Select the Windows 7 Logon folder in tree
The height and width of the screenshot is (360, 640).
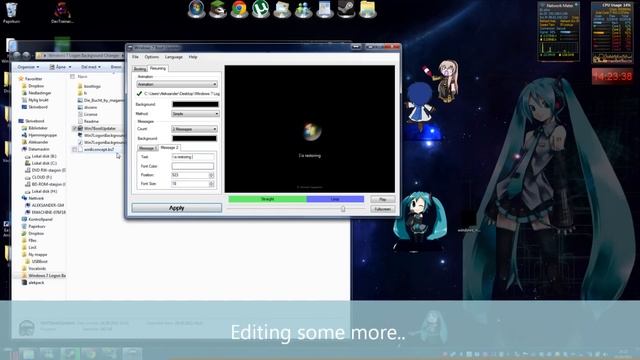pyautogui.click(x=44, y=276)
